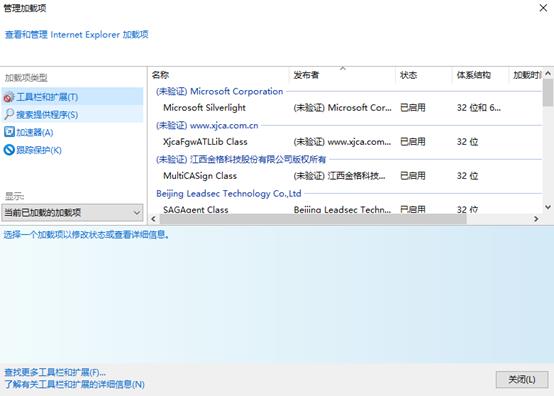Sort list by 发布者 column header
This screenshot has width=554, height=396.
tap(342, 75)
